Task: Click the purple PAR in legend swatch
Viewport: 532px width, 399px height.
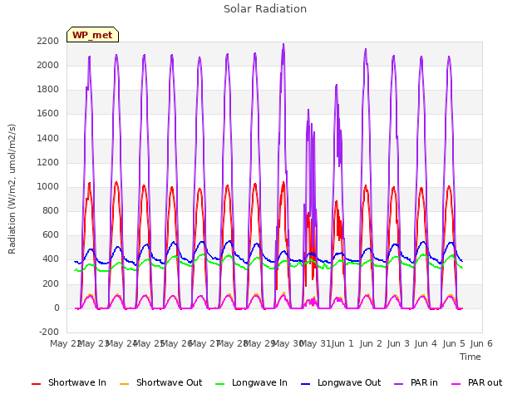Action: [399, 384]
